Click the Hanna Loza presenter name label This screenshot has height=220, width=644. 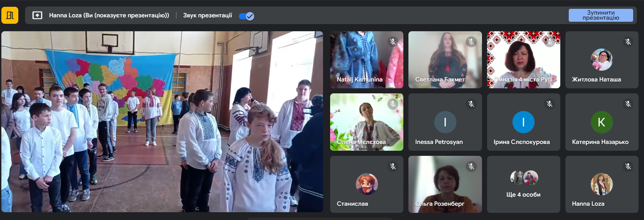[109, 15]
